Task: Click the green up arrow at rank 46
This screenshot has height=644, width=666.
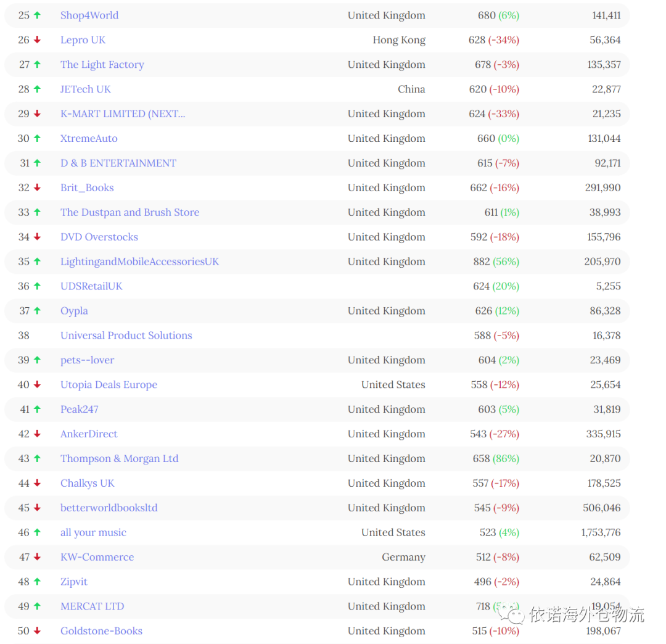Action: pos(38,533)
